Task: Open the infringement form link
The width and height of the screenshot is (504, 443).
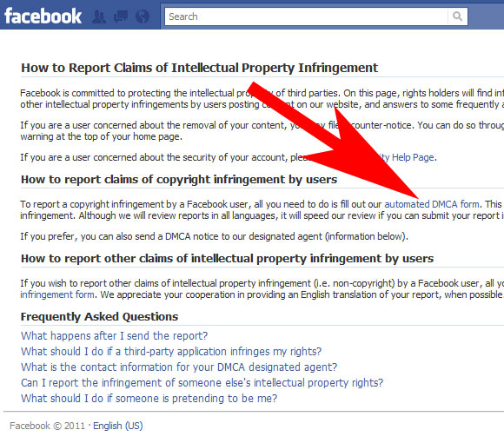Action: point(57,294)
